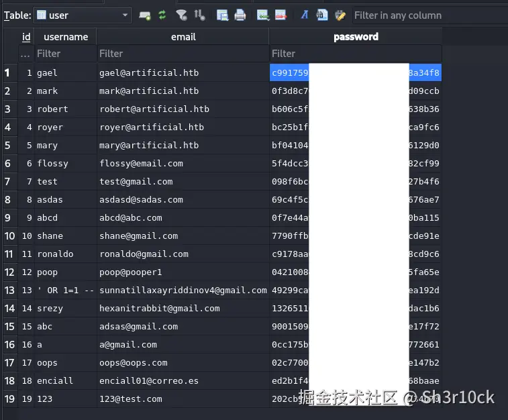508x420 pixels.
Task: Select the username cell 'flossy'
Action: (x=66, y=163)
